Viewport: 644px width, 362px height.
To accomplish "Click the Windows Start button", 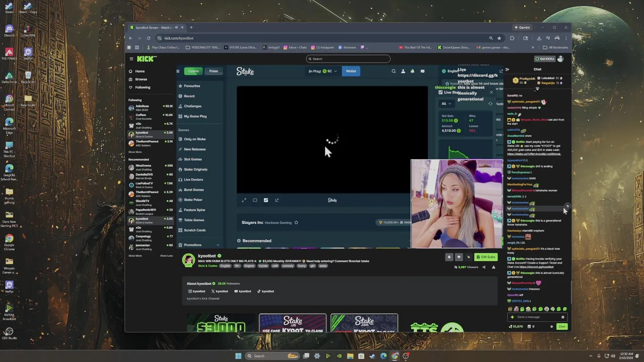I will [238, 356].
